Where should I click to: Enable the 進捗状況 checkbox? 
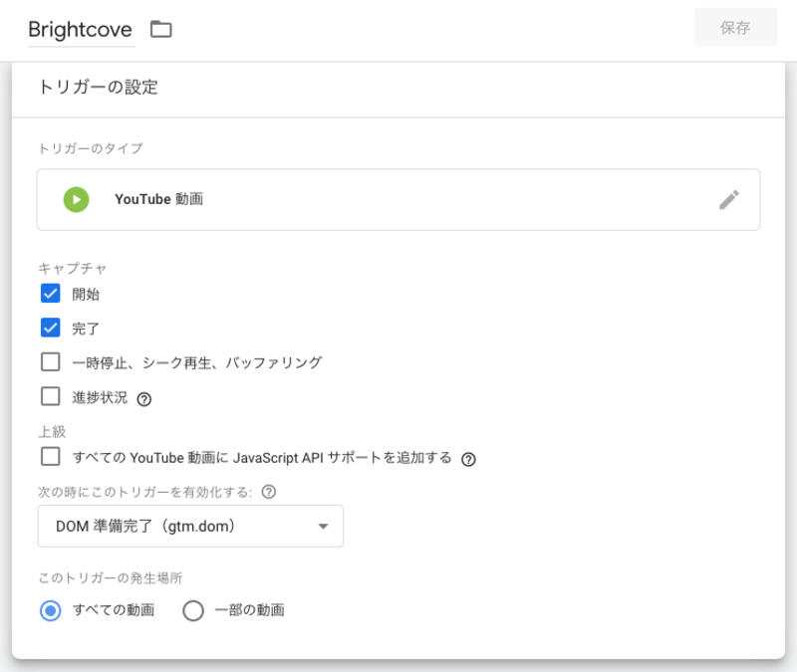51,396
